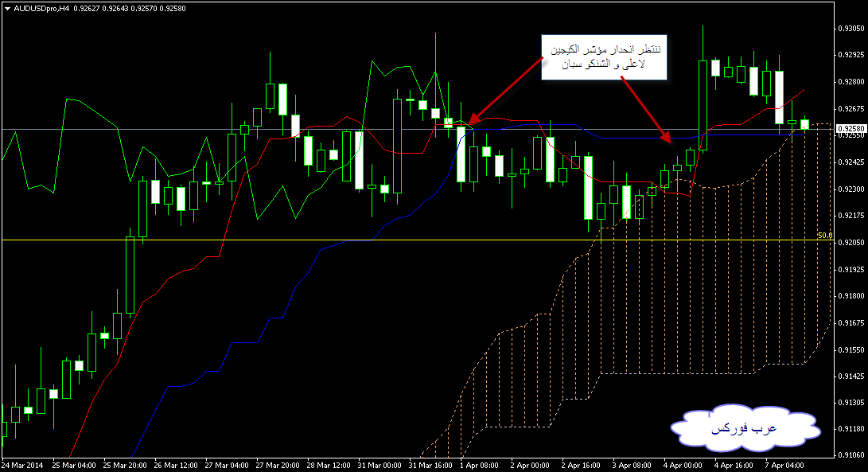
Task: Select the 27 Mar 04:00 time label
Action: point(227,466)
